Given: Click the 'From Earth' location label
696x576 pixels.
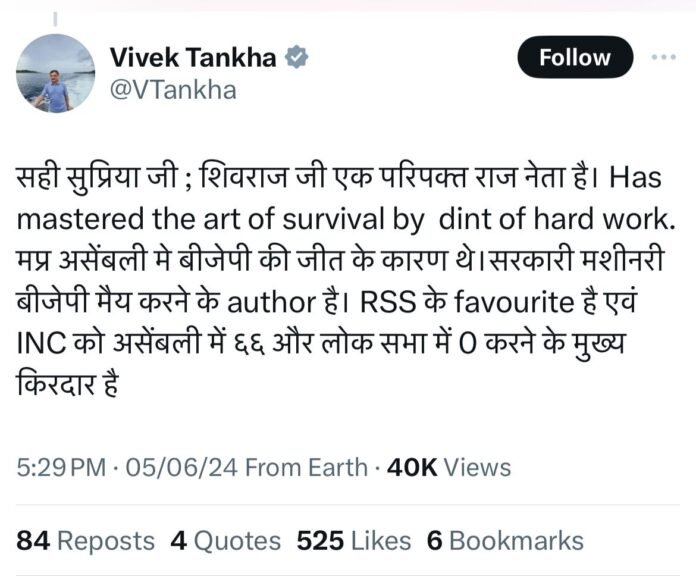Looking at the screenshot, I should (x=306, y=467).
